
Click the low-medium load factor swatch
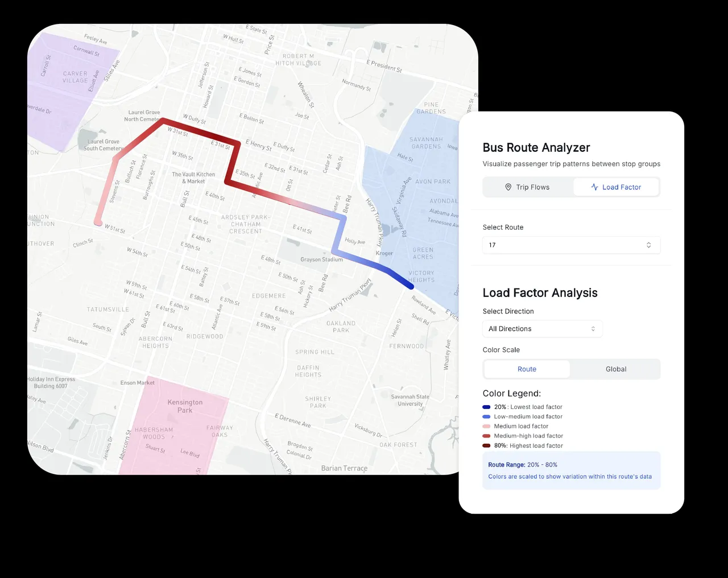486,417
